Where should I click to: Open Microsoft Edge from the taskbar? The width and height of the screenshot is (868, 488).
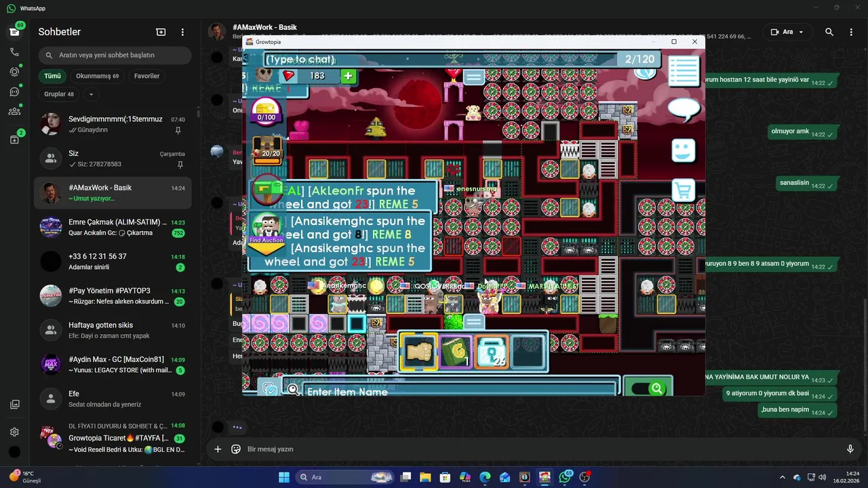pos(485,477)
